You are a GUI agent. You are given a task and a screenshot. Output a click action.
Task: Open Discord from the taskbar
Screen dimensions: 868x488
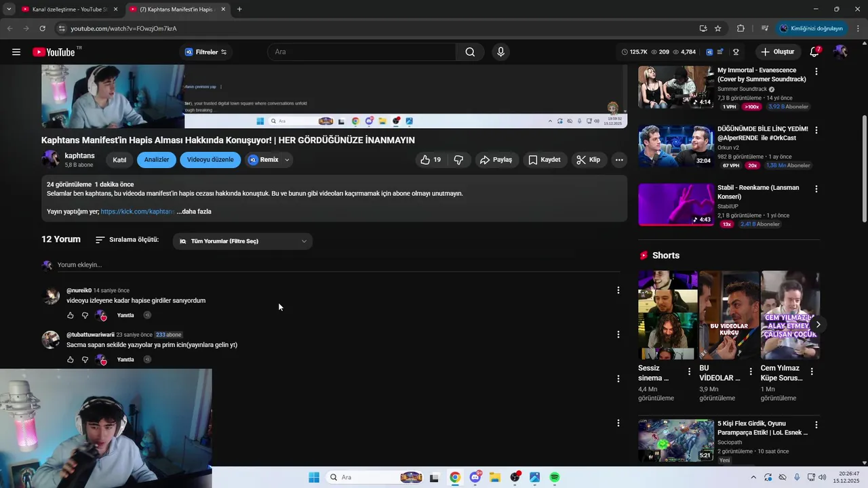point(475,477)
